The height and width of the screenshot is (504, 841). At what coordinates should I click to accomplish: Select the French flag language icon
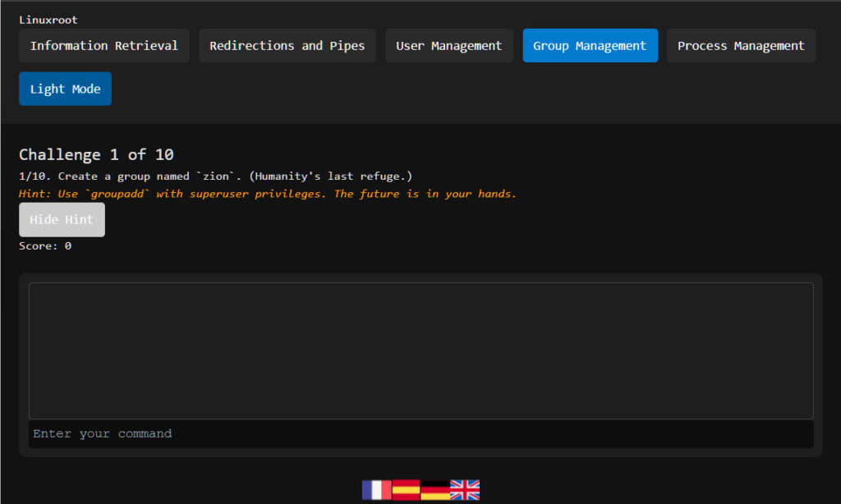click(376, 490)
